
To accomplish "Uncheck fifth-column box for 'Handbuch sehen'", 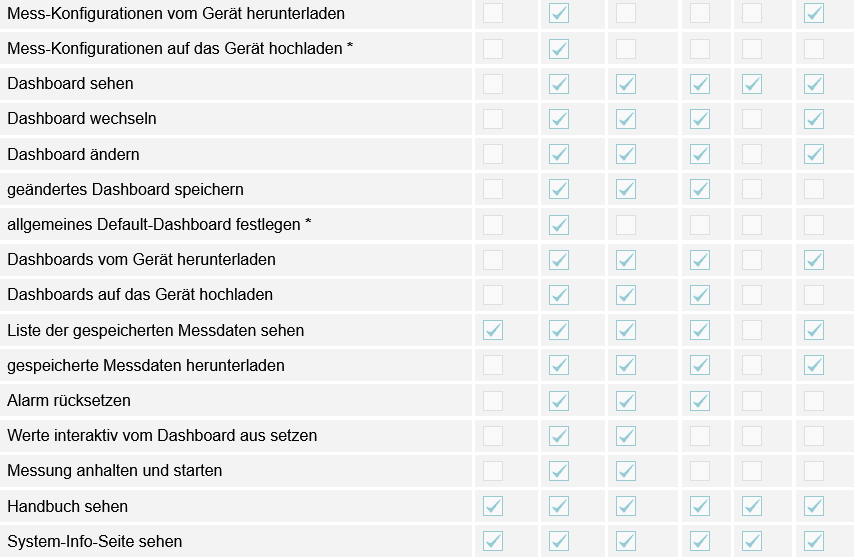I will [x=752, y=506].
